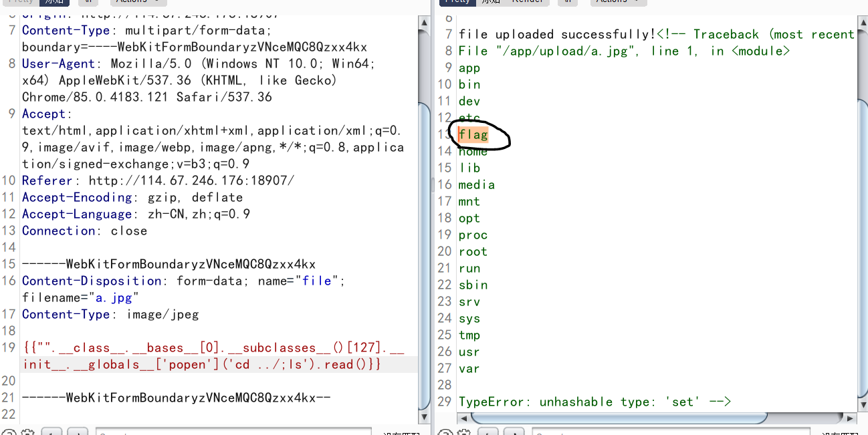Image resolution: width=868 pixels, height=435 pixels.
Task: Select 'lib' directory line in response
Action: point(469,168)
